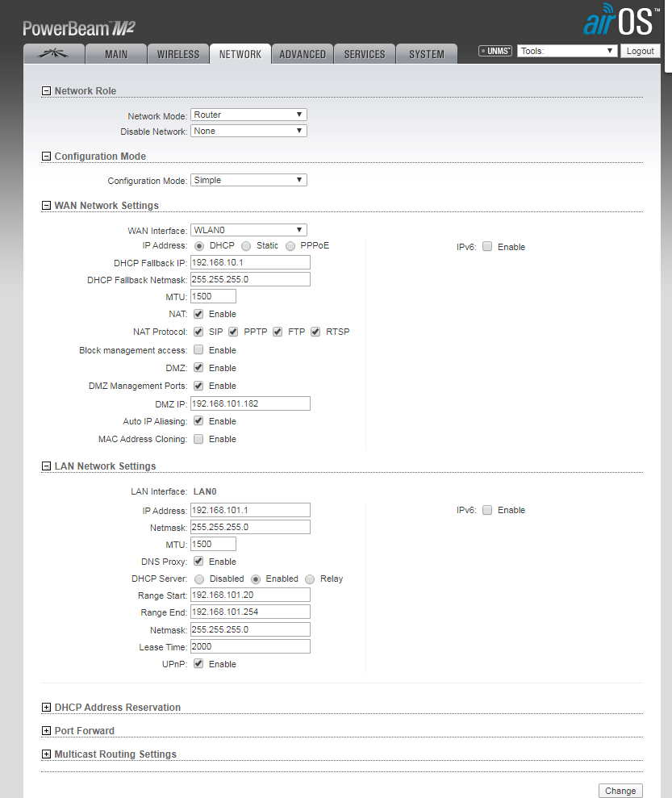Select Static for WAN IP Address
672x798 pixels.
click(x=246, y=246)
